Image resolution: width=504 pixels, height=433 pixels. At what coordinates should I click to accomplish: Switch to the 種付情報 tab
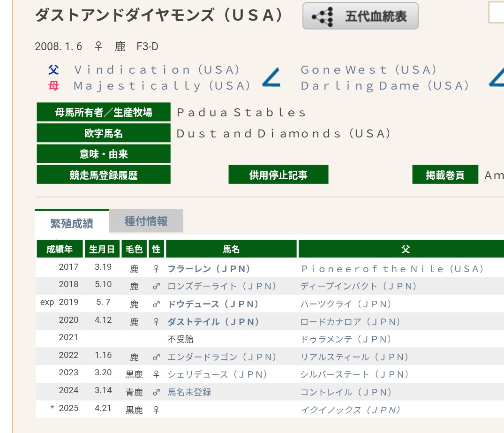point(146,221)
